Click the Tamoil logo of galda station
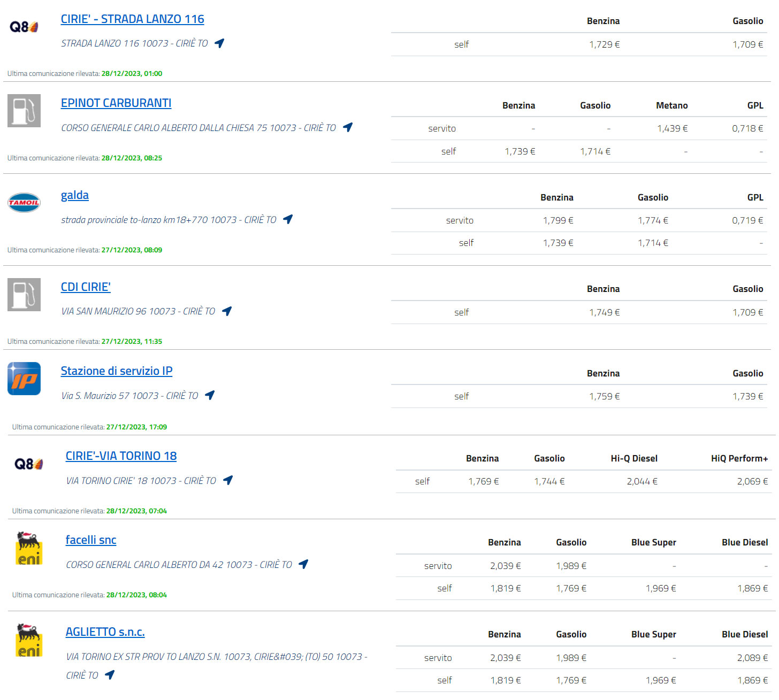Screen dimensions: 779x700 click(x=24, y=203)
